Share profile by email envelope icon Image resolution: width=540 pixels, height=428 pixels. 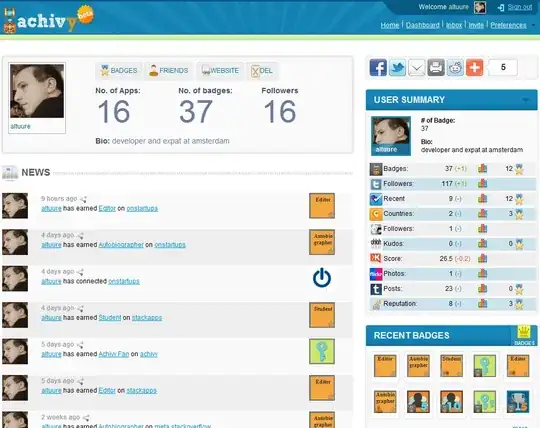coord(417,67)
